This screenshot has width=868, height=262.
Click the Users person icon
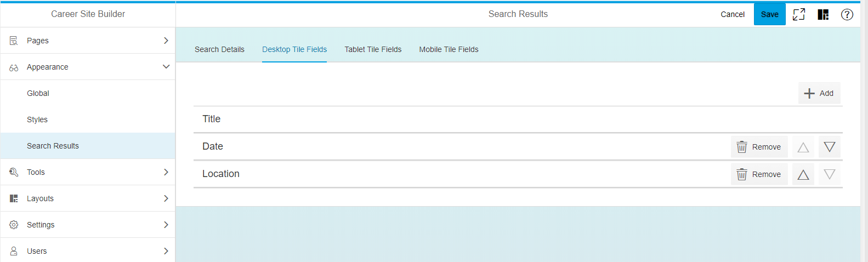(x=14, y=251)
